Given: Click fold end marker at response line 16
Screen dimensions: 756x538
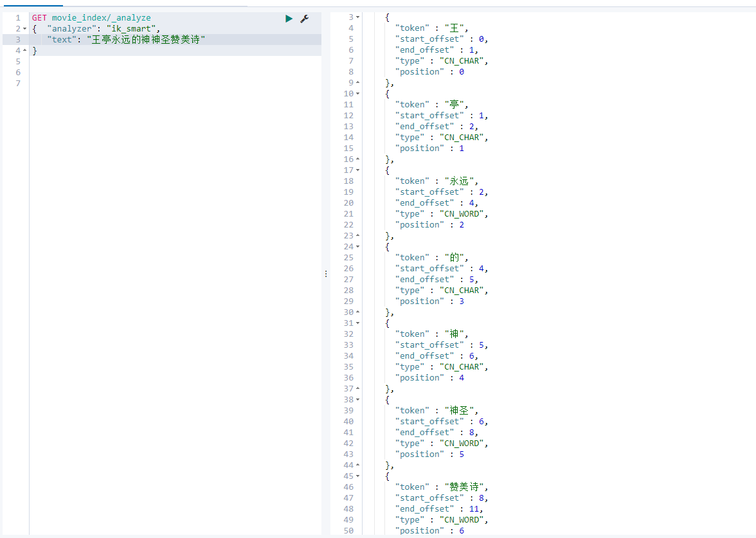Looking at the screenshot, I should (357, 159).
